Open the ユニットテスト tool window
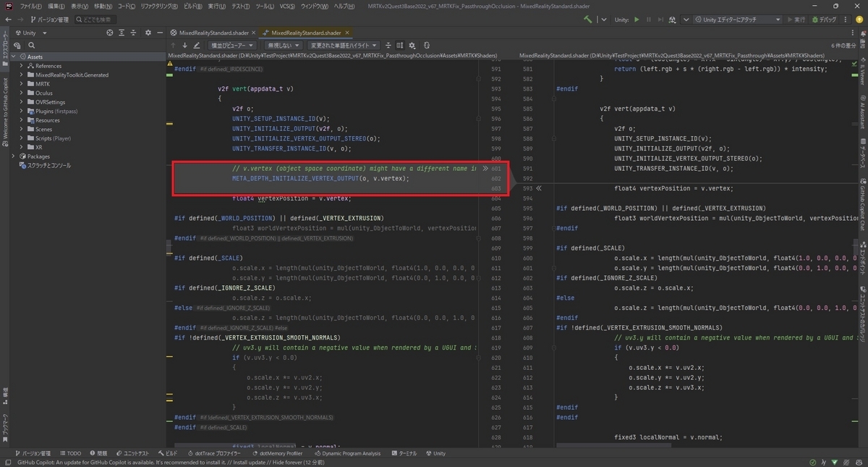This screenshot has width=868, height=467. click(132, 453)
